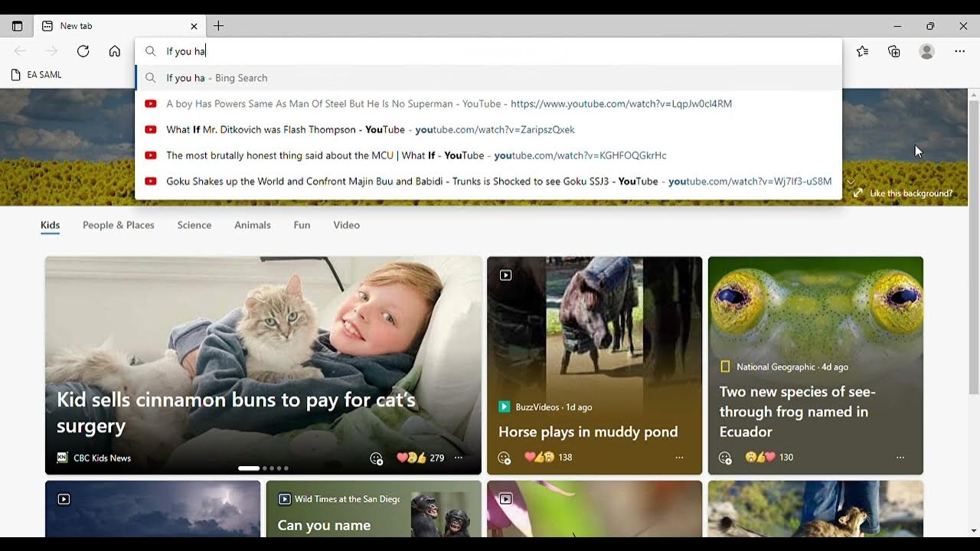The height and width of the screenshot is (551, 980).
Task: Open 'Goku Shakes up the World' suggestion
Action: point(488,181)
